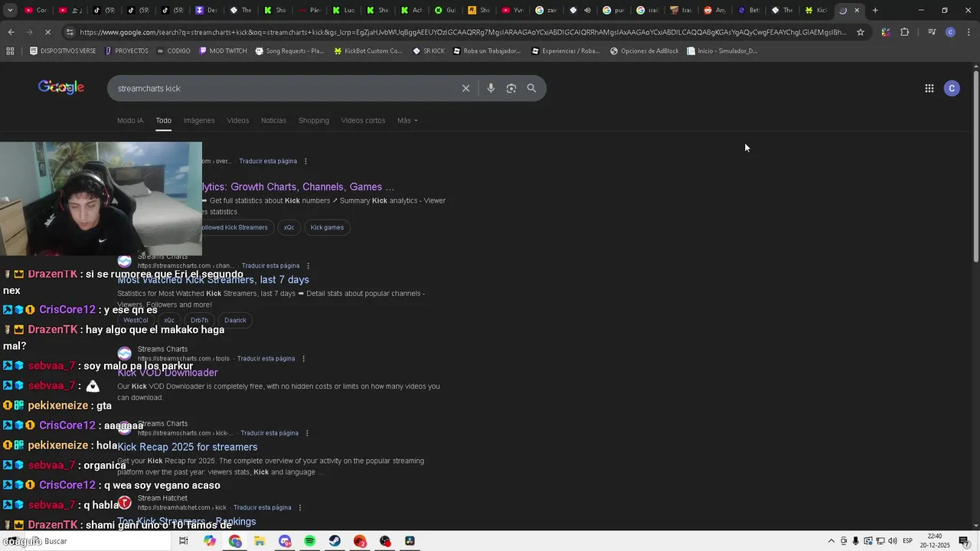Select the Imágenes search tab
This screenshot has height=551, width=980.
coord(199,120)
